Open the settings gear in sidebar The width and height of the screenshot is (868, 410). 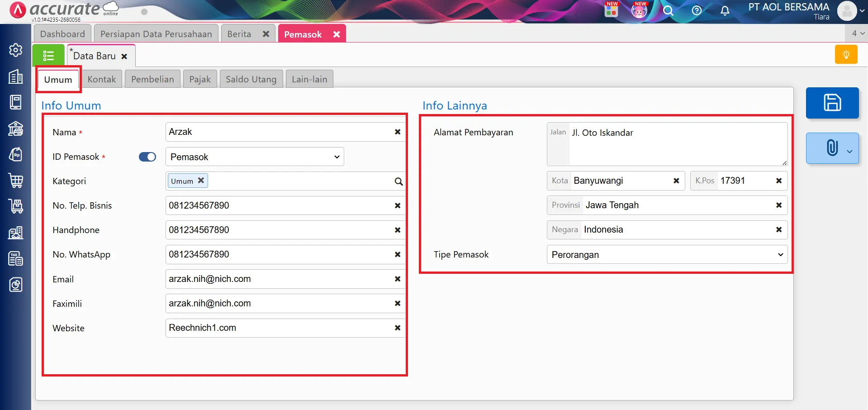(x=16, y=50)
